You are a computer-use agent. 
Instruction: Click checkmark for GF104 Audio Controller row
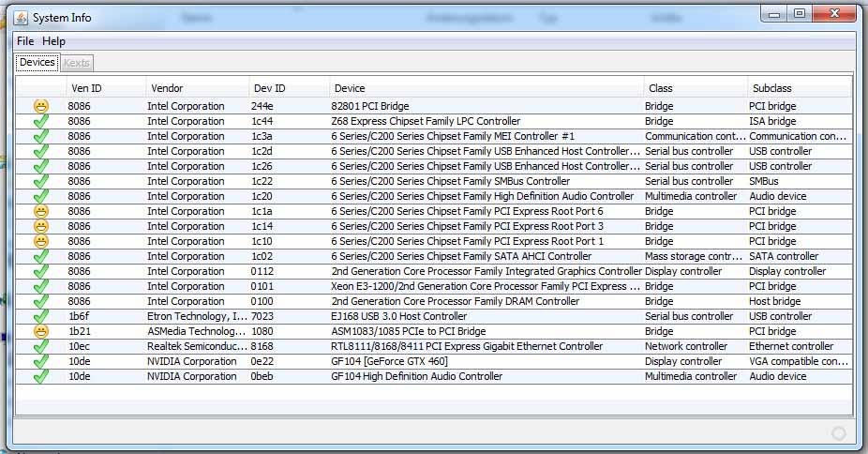point(41,376)
